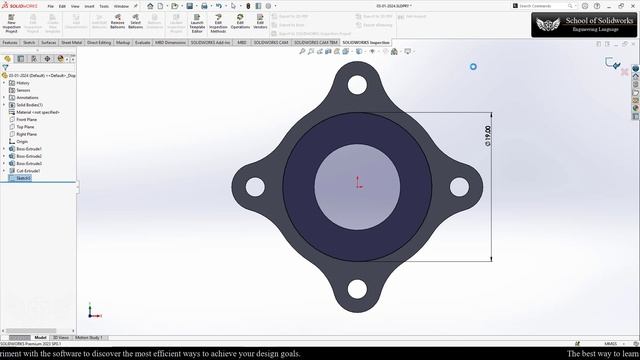Image resolution: width=640 pixels, height=360 pixels.
Task: Open the Tools menu
Action: pos(104,7)
